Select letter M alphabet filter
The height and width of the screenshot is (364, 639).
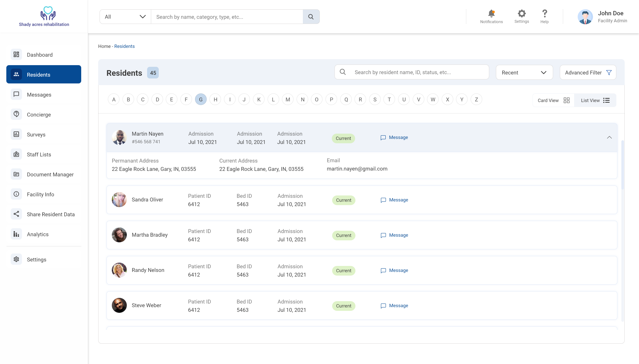pos(288,99)
